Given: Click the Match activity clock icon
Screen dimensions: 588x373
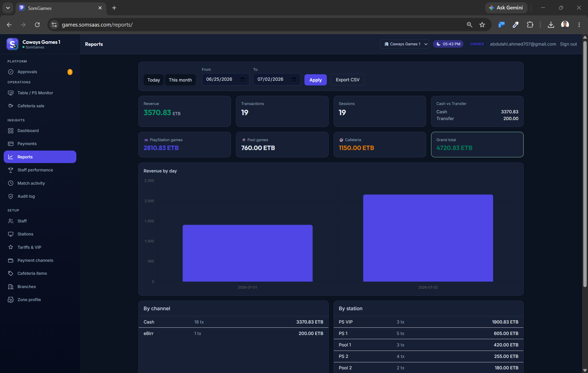Looking at the screenshot, I should click(11, 183).
